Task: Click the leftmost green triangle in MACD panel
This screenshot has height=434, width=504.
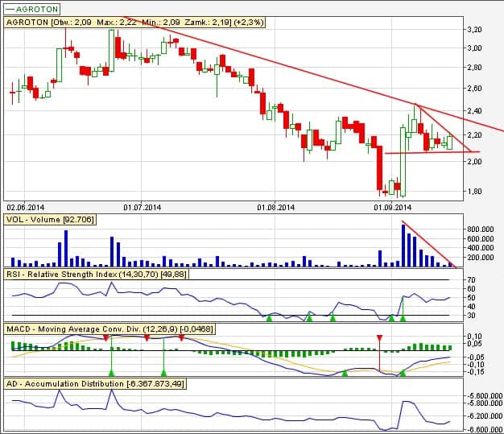Action: point(111,372)
